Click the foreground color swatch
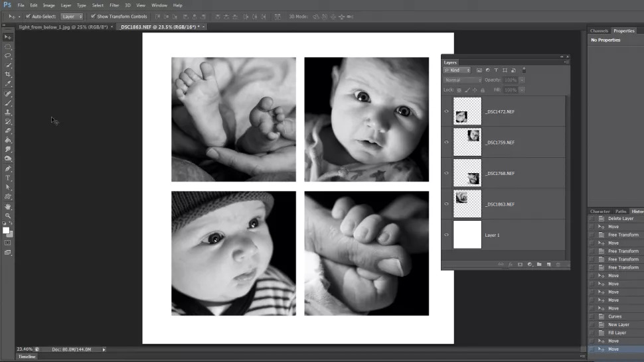The width and height of the screenshot is (644, 362). point(6,231)
